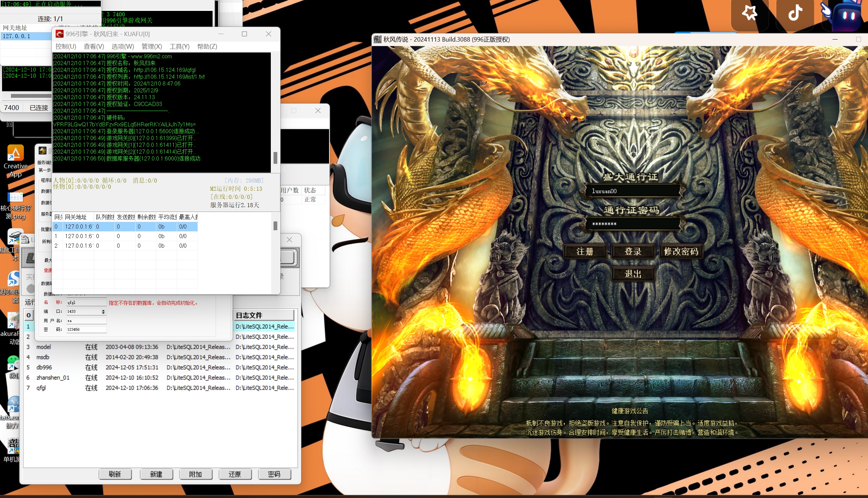Select the msdb database row

(160, 357)
